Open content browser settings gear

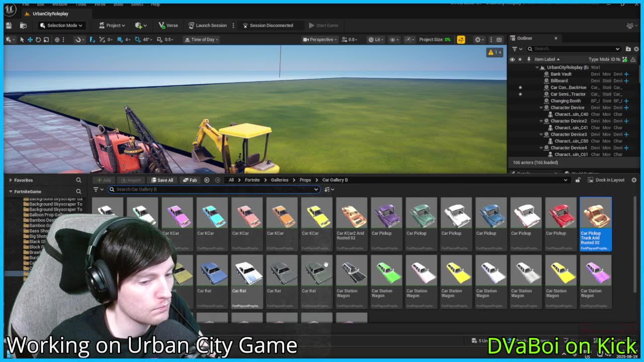[634, 180]
